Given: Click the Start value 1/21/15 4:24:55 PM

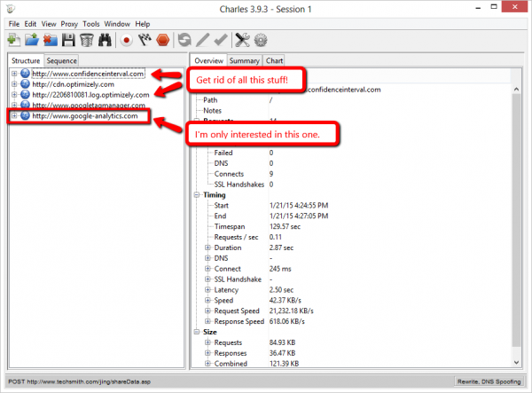Looking at the screenshot, I should (x=299, y=205).
